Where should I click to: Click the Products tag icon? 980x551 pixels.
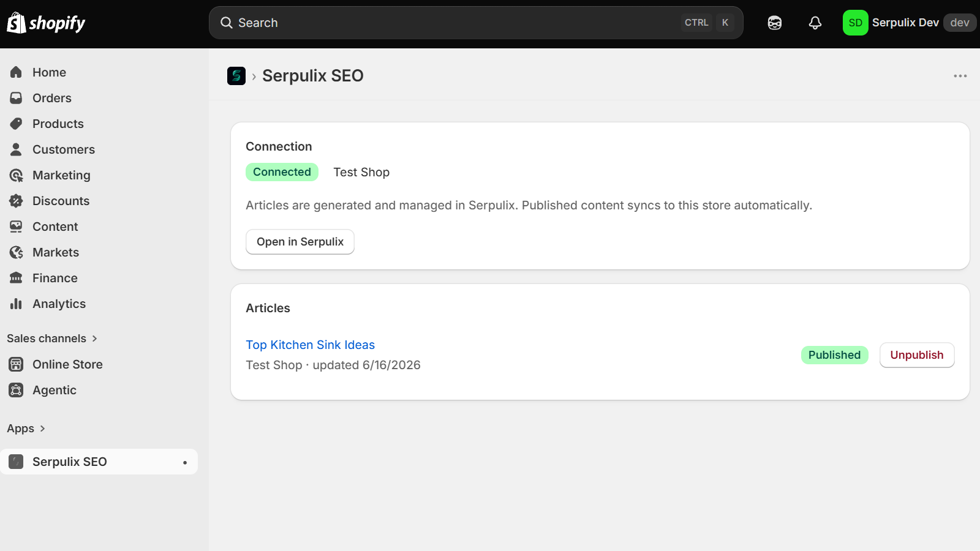[17, 124]
